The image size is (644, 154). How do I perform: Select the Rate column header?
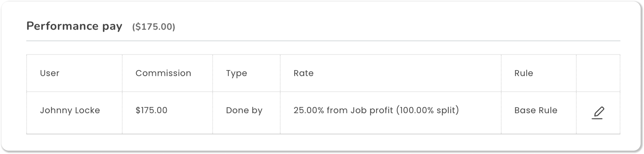tap(304, 73)
